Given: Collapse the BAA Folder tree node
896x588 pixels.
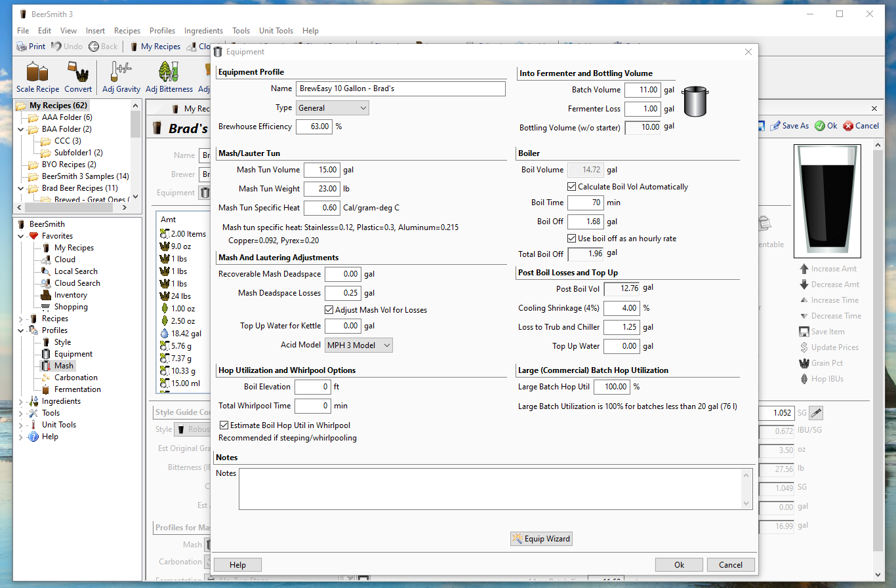Looking at the screenshot, I should pyautogui.click(x=21, y=129).
